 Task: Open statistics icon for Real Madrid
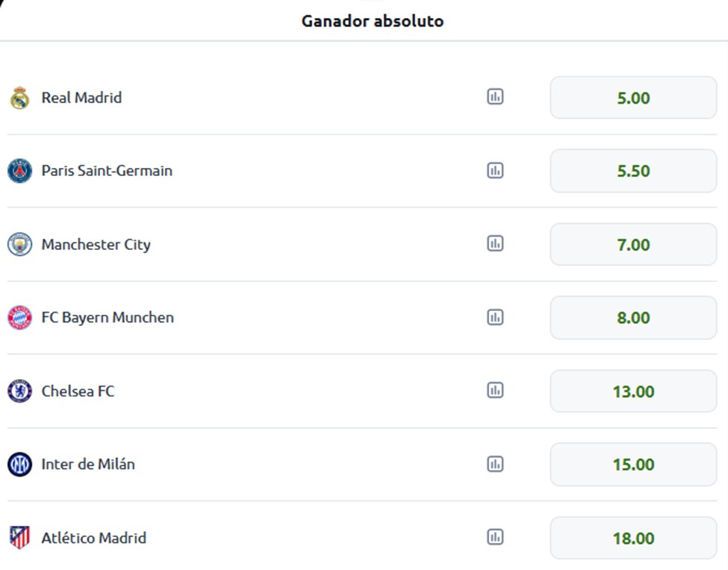[495, 97]
